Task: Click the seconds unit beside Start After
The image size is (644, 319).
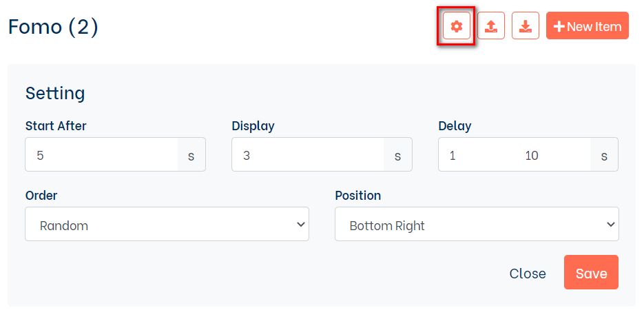Action: coord(191,156)
